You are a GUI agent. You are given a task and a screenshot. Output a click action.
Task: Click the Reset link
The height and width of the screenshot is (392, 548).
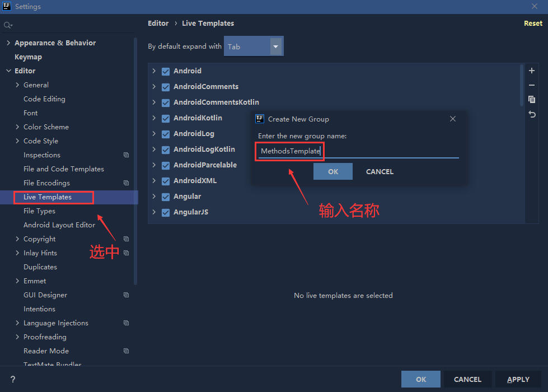click(x=533, y=23)
